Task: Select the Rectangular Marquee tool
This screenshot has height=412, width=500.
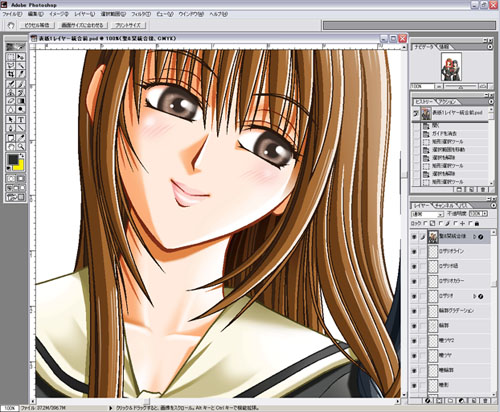Action: coord(11,57)
